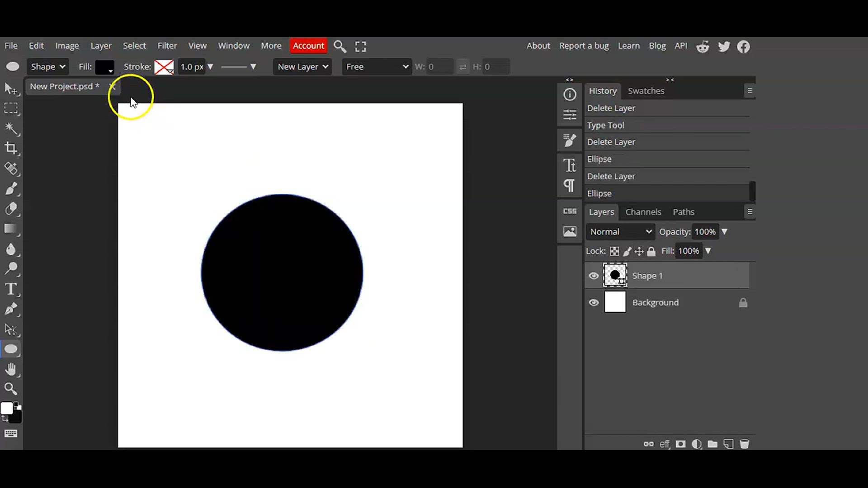The height and width of the screenshot is (488, 868).
Task: Swap width and height values
Action: click(462, 67)
